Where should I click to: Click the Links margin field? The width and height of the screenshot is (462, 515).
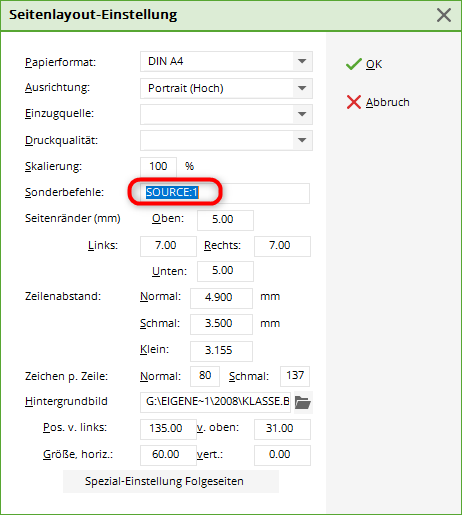[x=168, y=246]
